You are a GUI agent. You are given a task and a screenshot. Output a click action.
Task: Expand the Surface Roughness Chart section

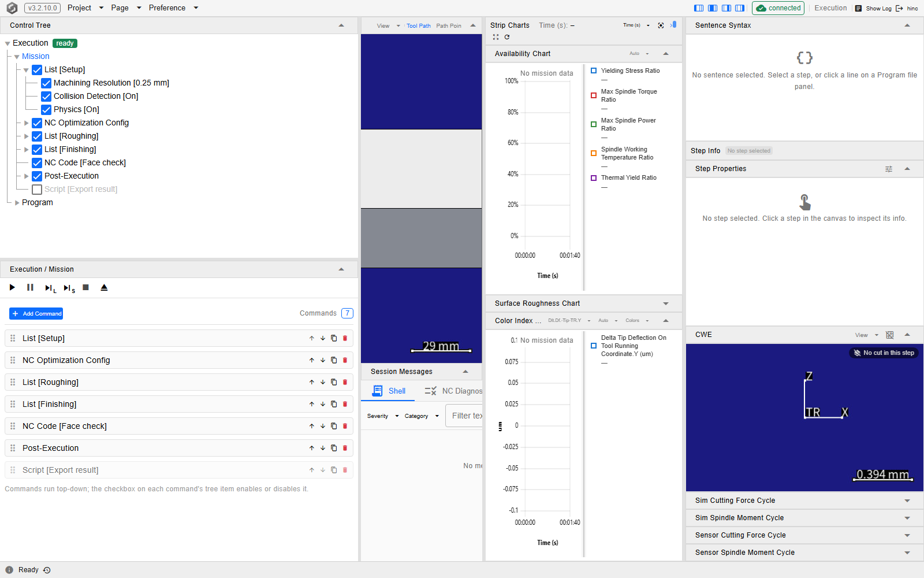pyautogui.click(x=666, y=303)
